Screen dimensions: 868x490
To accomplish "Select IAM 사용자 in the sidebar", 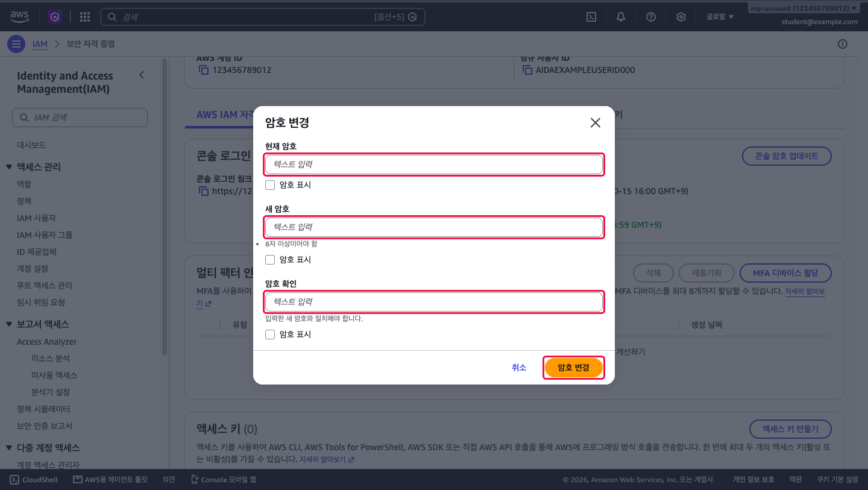I will tap(36, 218).
